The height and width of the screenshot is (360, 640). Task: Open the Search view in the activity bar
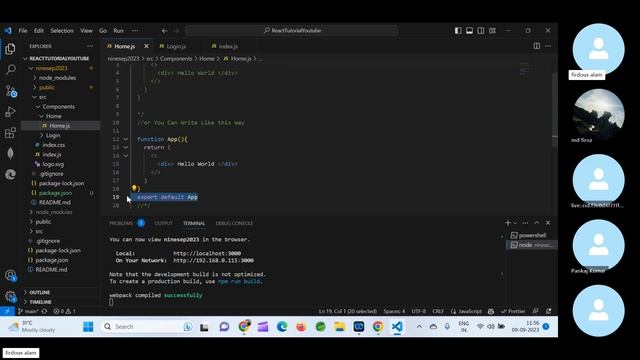[10, 69]
